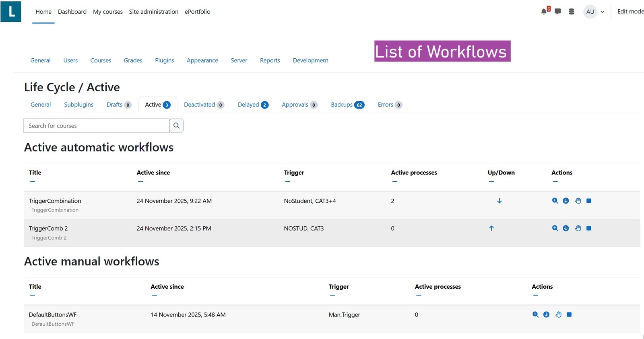This screenshot has height=339, width=644.
Task: Switch to the Appearance administration tab
Action: coord(202,60)
